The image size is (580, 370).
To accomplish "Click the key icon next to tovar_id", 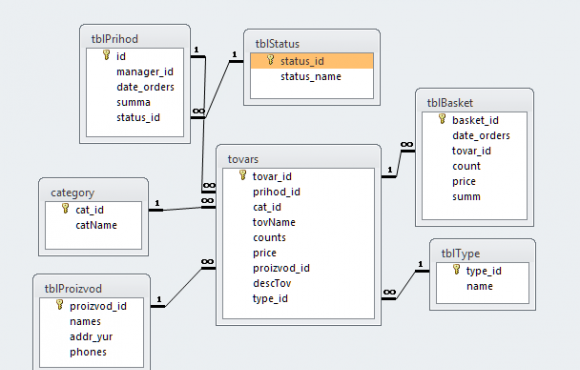I will click(x=243, y=175).
